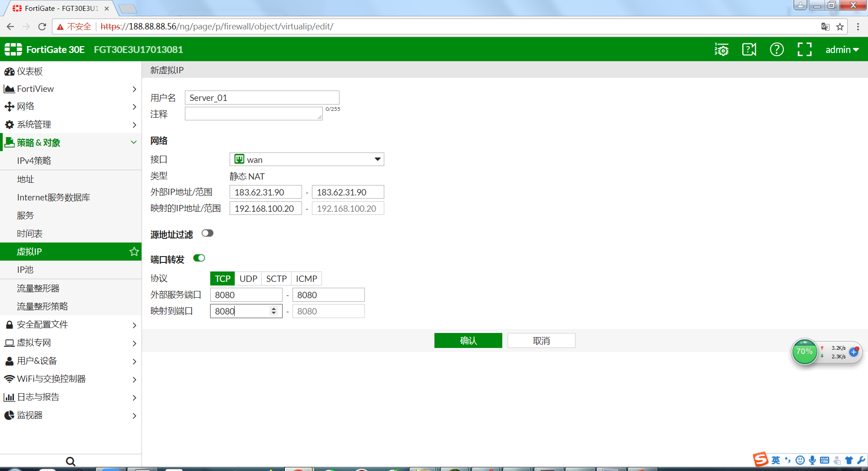Click the external IP range start field
The image size is (868, 471).
266,192
